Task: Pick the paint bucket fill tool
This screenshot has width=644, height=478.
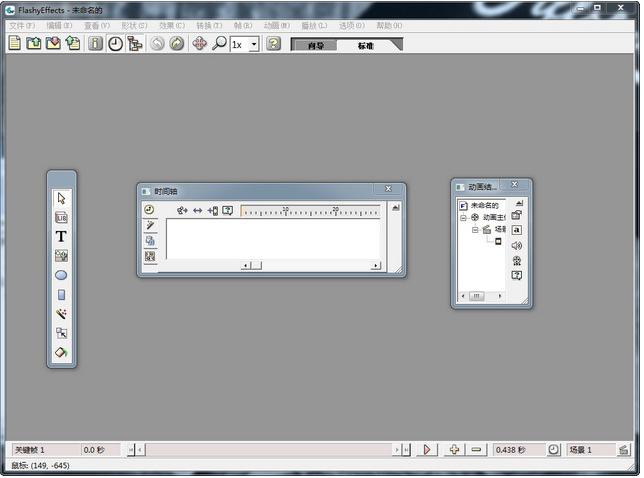Action: tap(61, 352)
